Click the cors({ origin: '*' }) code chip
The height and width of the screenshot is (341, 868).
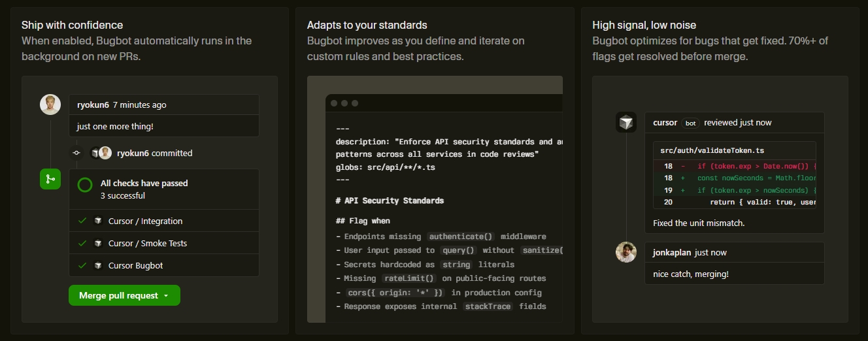pos(395,293)
